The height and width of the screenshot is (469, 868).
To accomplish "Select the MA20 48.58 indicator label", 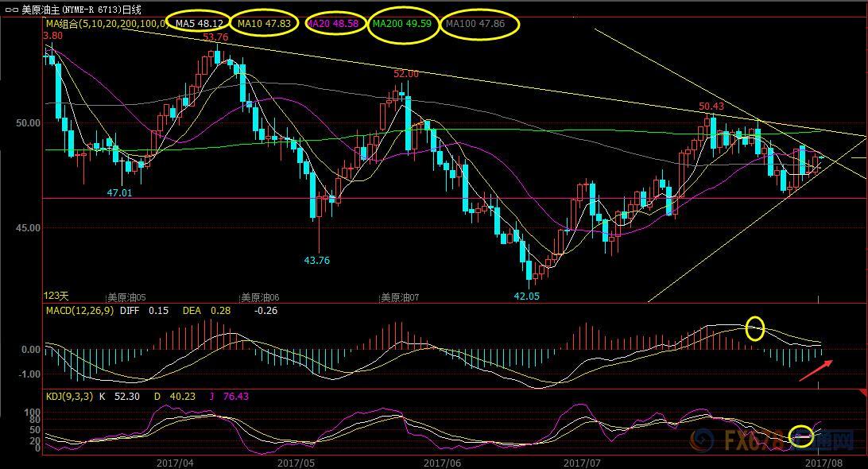I will click(x=332, y=24).
